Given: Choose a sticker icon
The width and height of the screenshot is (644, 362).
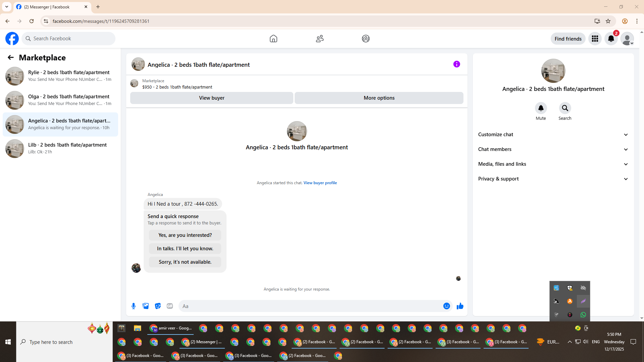Looking at the screenshot, I should 158,306.
